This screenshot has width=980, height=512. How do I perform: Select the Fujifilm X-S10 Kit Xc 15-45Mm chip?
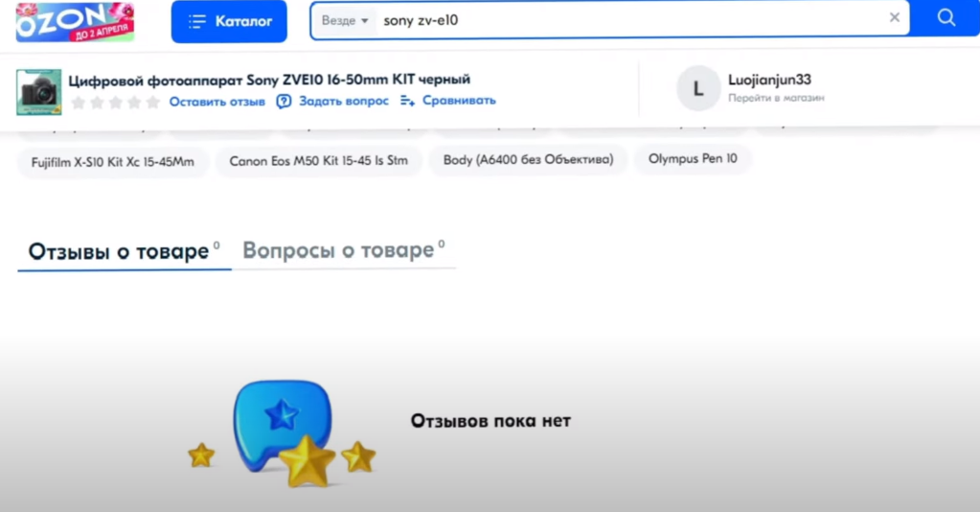pos(112,161)
